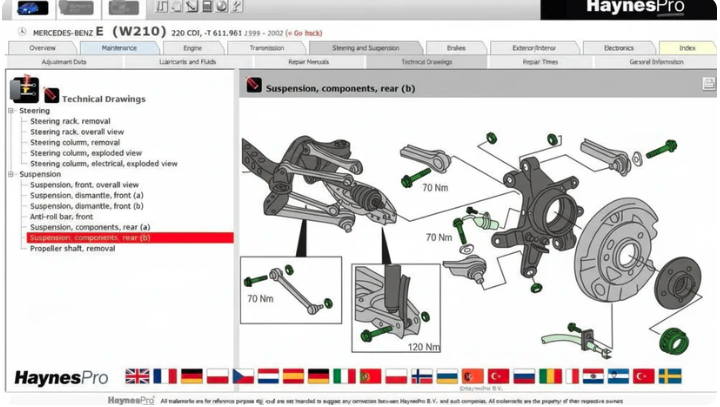Open 'Suspension, front, overall view' drawing

pos(84,185)
